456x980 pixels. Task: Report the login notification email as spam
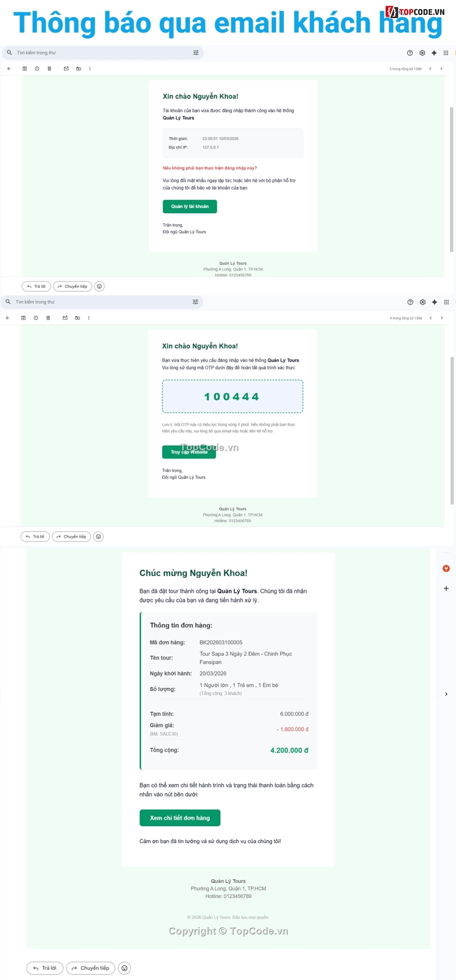pos(37,69)
